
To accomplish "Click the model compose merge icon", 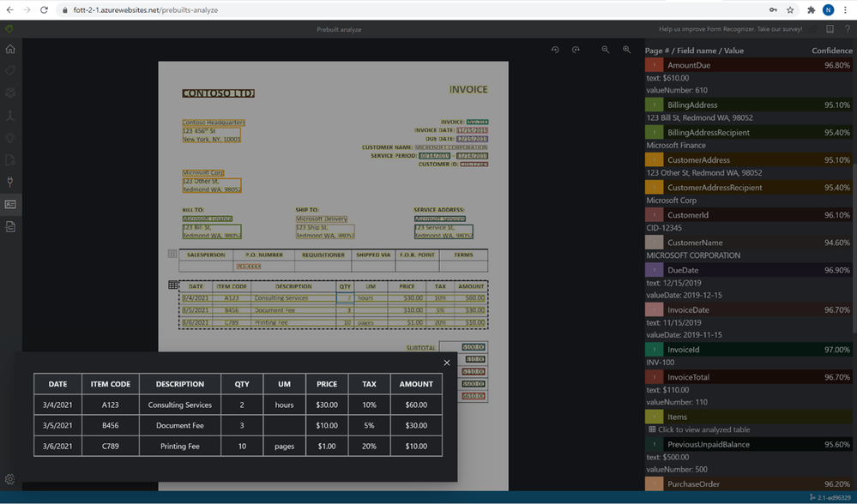I will tap(9, 115).
